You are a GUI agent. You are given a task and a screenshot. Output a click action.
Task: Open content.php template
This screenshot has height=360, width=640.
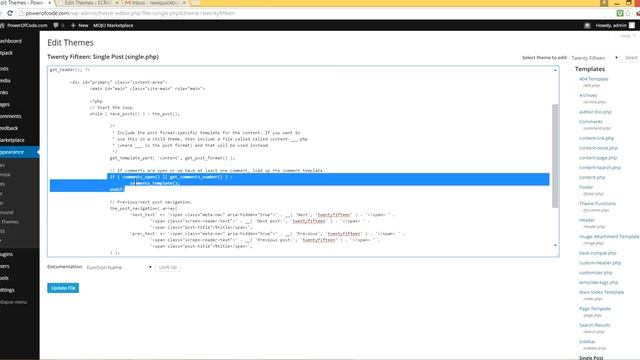tap(592, 177)
